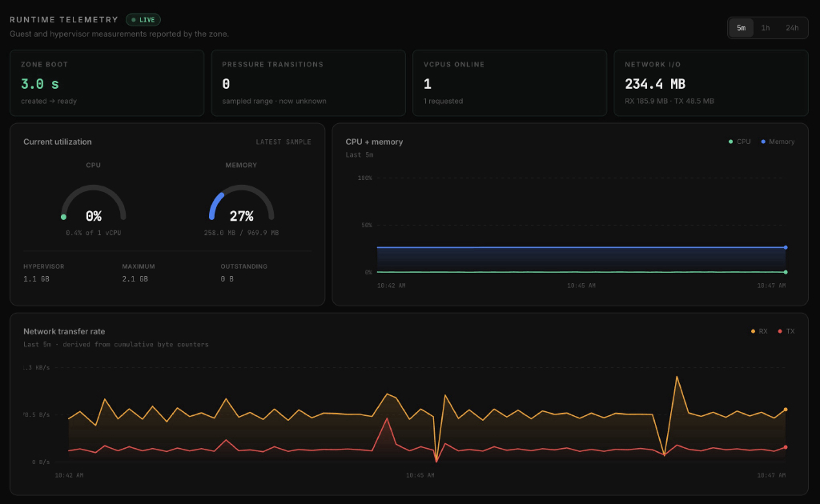Click 'sampled range · now unknown' caption
The width and height of the screenshot is (820, 504).
[274, 102]
